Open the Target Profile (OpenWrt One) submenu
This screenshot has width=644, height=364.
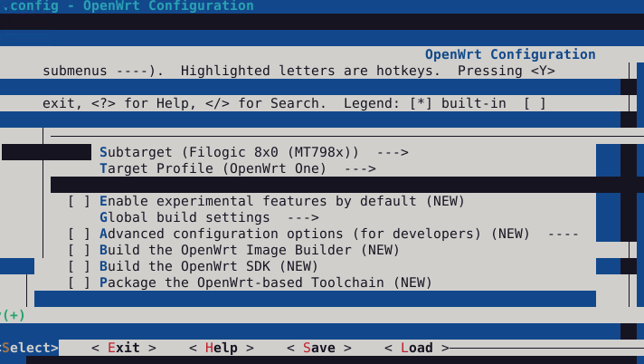click(x=237, y=168)
